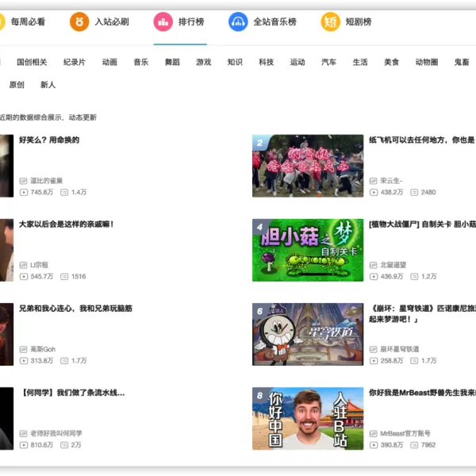Image resolution: width=476 pixels, height=476 pixels.
Task: Switch to the 短剧榜 tab label
Action: tap(359, 22)
